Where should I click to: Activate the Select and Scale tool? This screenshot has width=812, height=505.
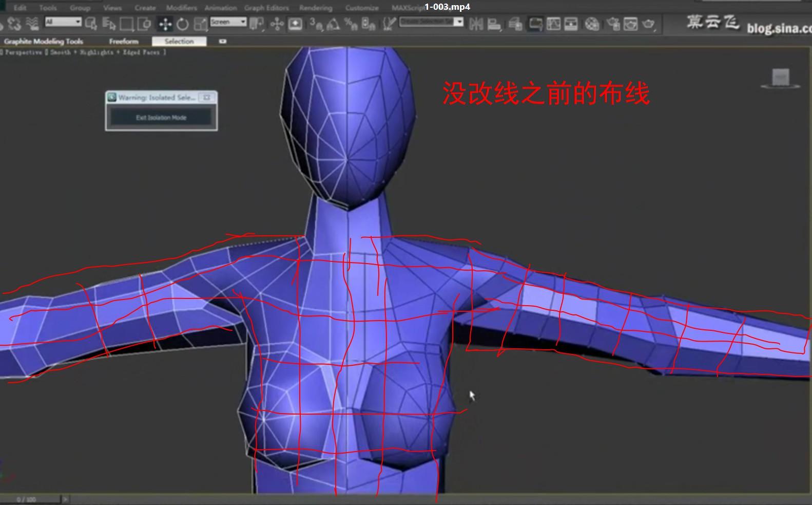click(201, 24)
